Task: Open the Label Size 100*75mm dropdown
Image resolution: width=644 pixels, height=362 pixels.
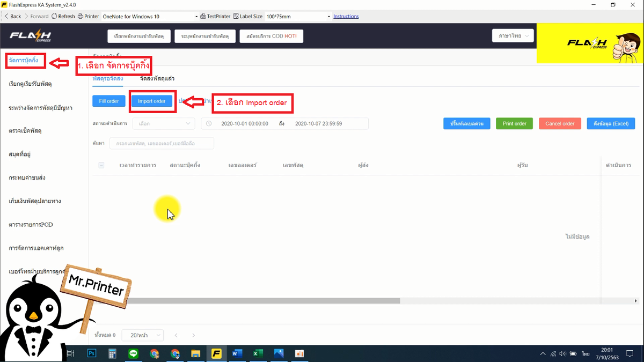Action: tap(298, 17)
